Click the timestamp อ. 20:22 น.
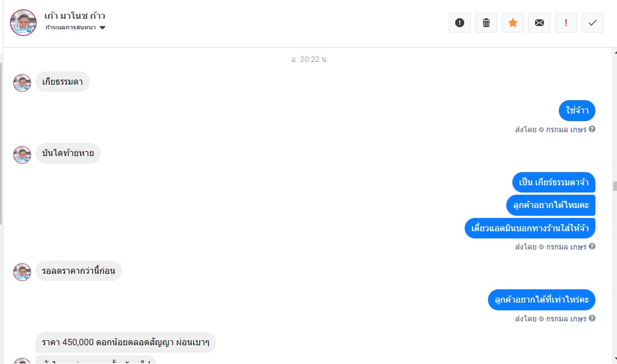Screen dimensions: 617x364 (x=310, y=59)
